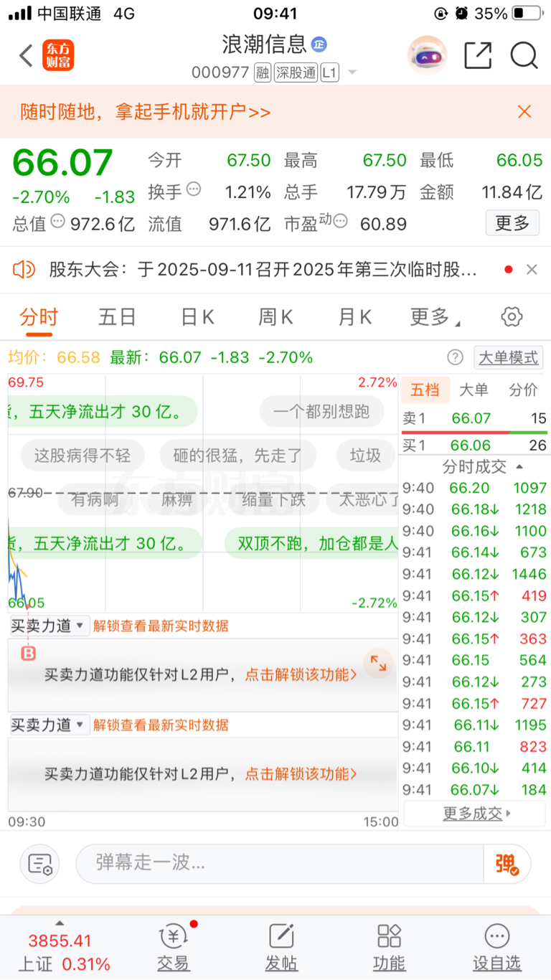The height and width of the screenshot is (980, 551).
Task: Tap the 更多 quote details button
Action: (x=512, y=223)
